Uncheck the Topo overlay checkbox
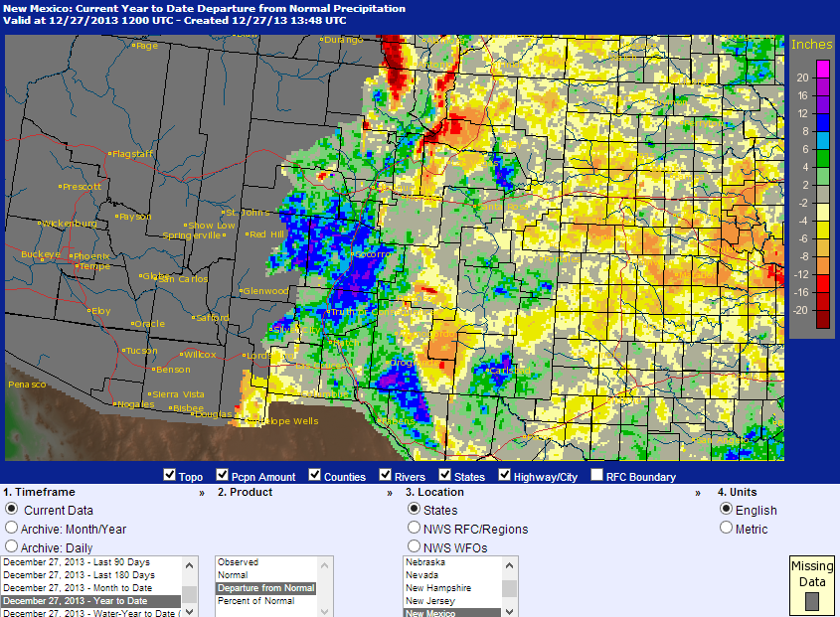The width and height of the screenshot is (840, 617). [169, 474]
